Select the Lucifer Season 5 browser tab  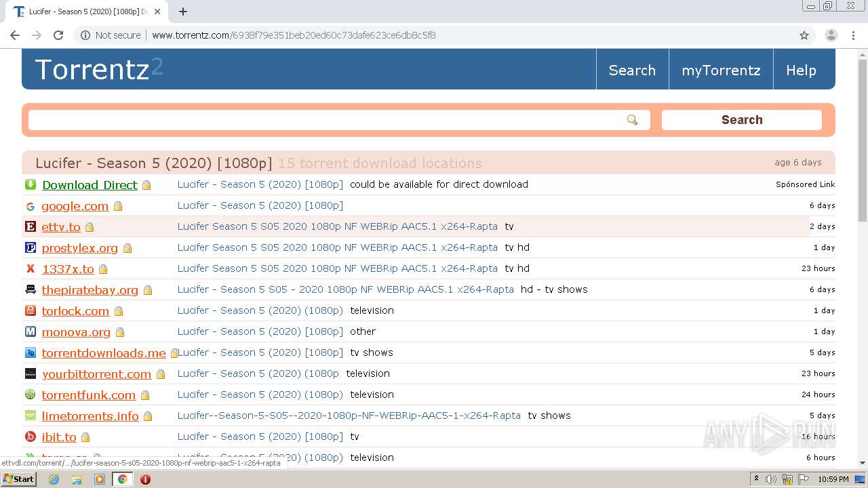click(88, 12)
